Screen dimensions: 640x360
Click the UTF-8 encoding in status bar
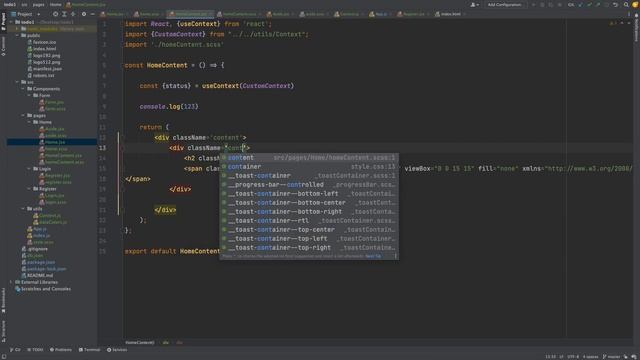573,356
